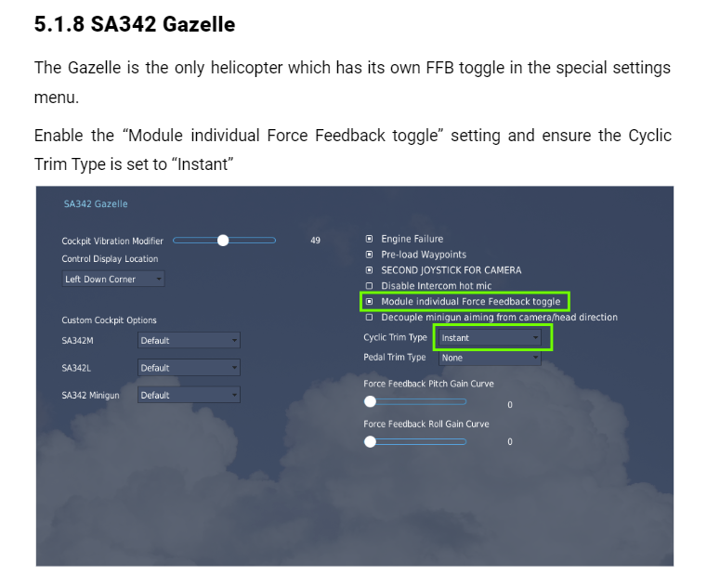
Task: Open the SA342 Minigun option dropdown
Action: tap(189, 395)
